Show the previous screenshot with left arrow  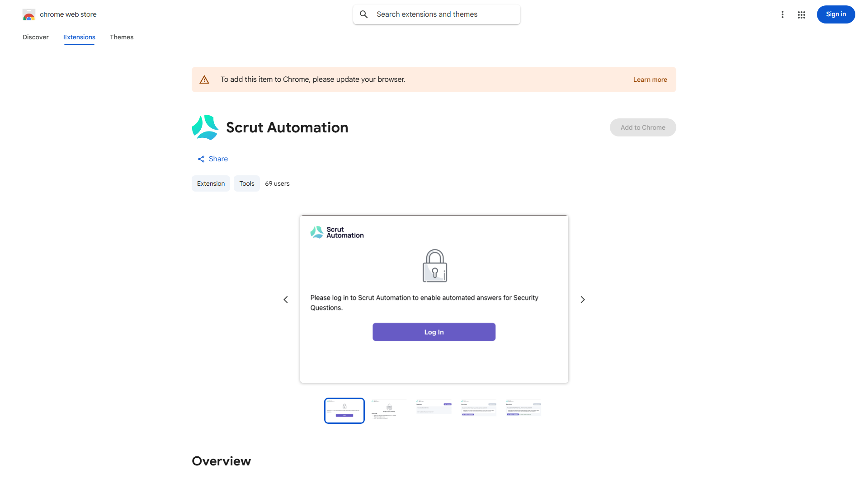[286, 300]
